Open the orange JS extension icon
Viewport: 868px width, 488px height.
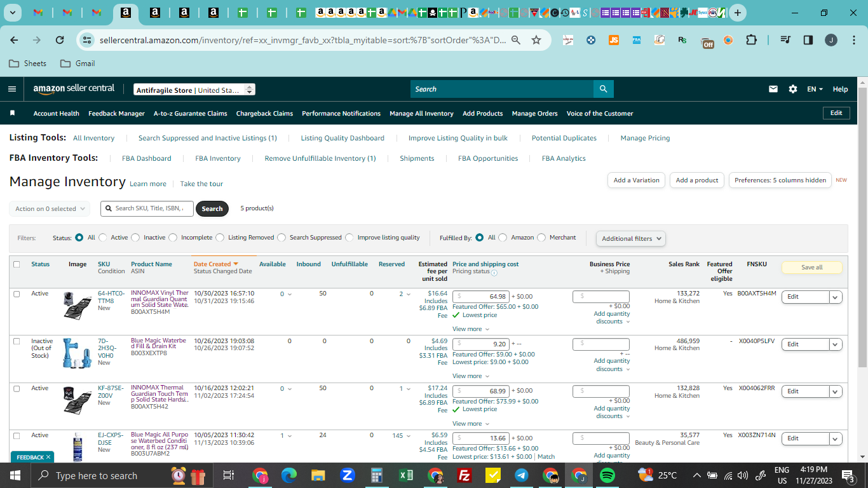613,40
